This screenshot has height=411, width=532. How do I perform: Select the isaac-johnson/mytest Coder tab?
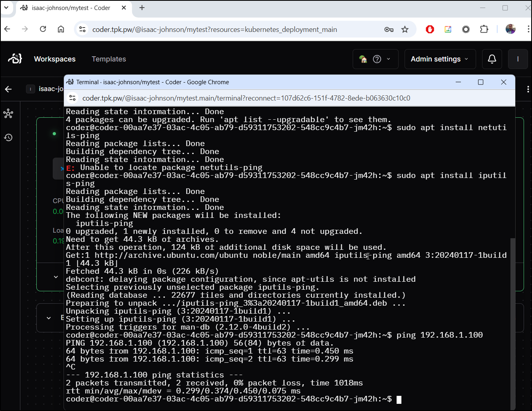(x=71, y=8)
